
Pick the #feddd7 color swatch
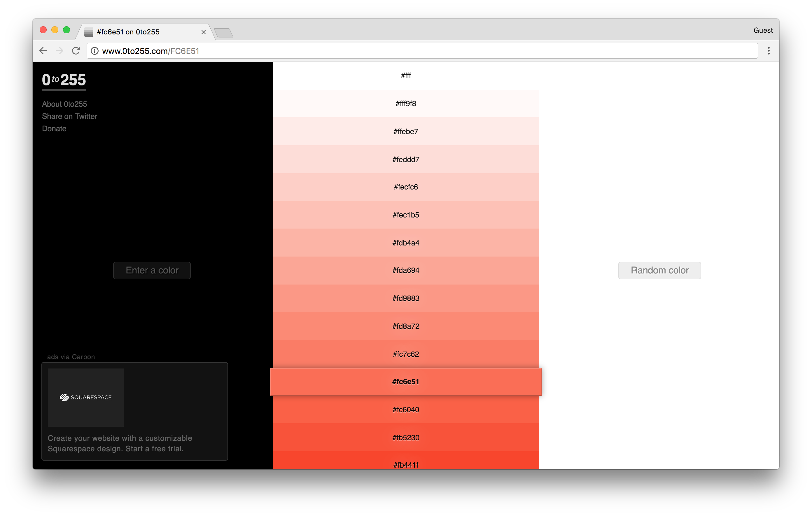(406, 159)
